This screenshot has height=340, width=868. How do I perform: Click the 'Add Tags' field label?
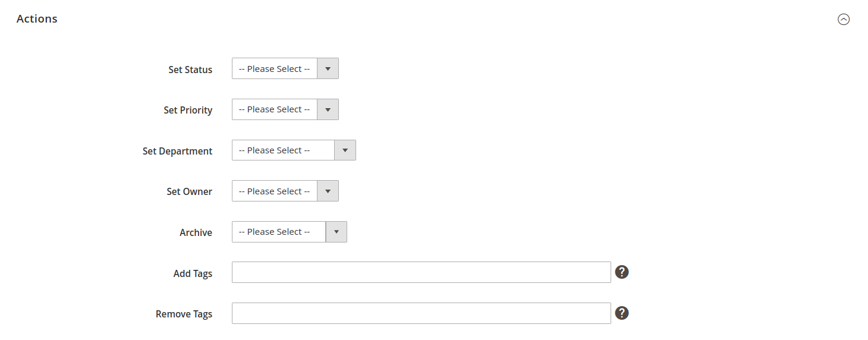click(x=193, y=274)
